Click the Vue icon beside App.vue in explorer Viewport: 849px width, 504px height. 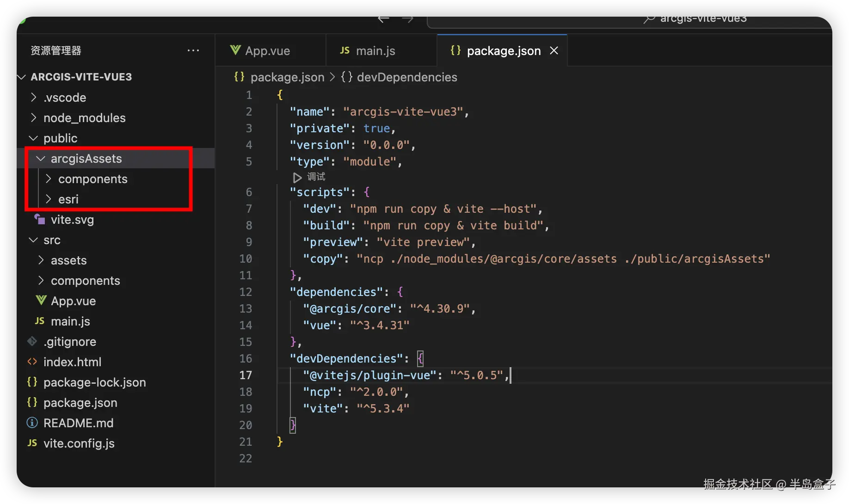(x=41, y=301)
